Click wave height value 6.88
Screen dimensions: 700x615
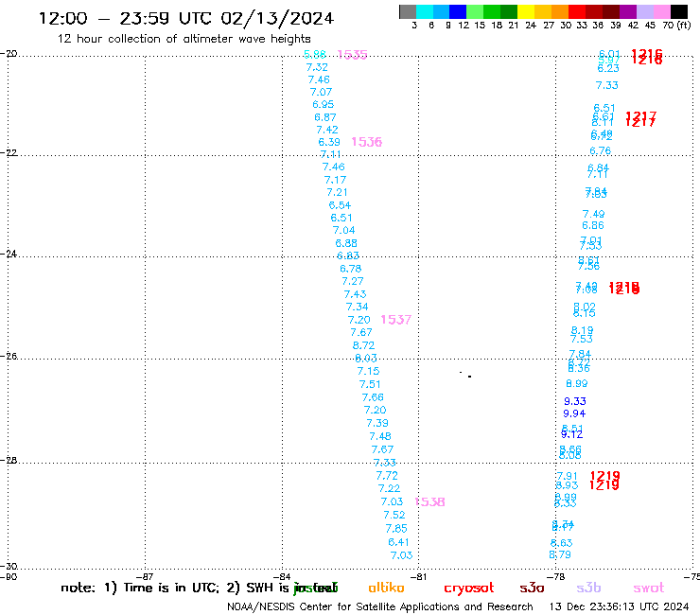[x=346, y=243]
